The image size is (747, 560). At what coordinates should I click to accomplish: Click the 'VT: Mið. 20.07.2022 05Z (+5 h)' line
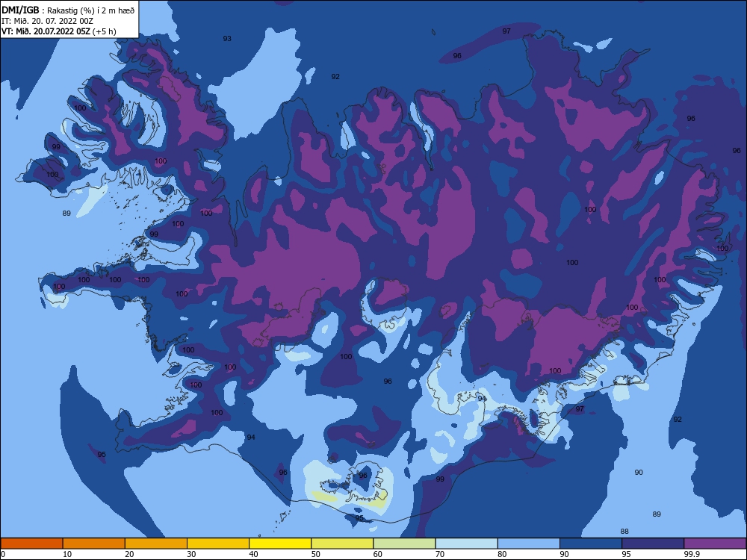[58, 31]
